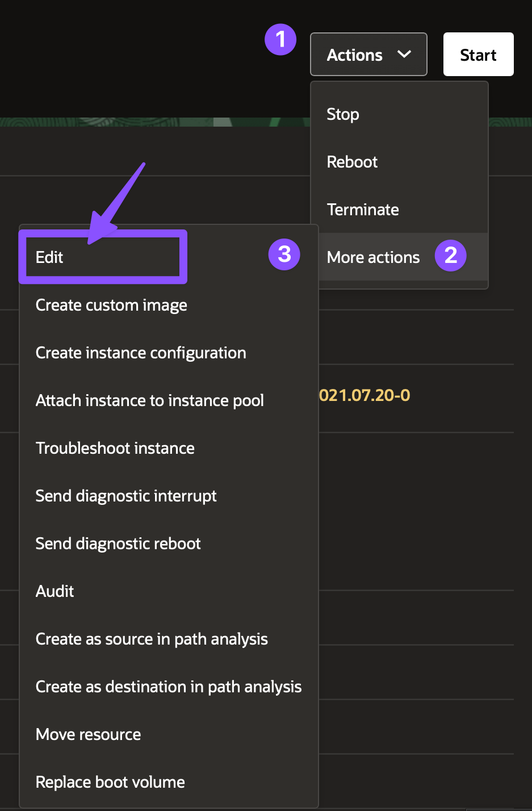The height and width of the screenshot is (811, 532).
Task: Choose Create custom image
Action: 169,305
